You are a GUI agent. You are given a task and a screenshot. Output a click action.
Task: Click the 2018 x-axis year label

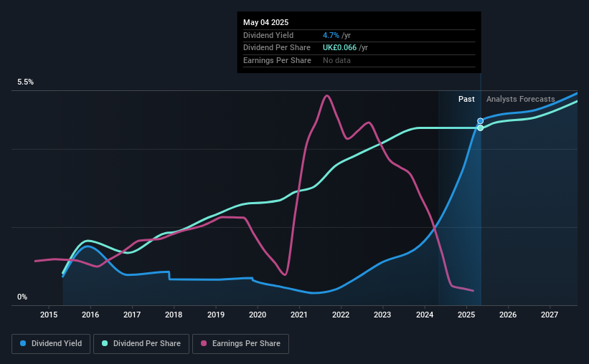tap(174, 315)
